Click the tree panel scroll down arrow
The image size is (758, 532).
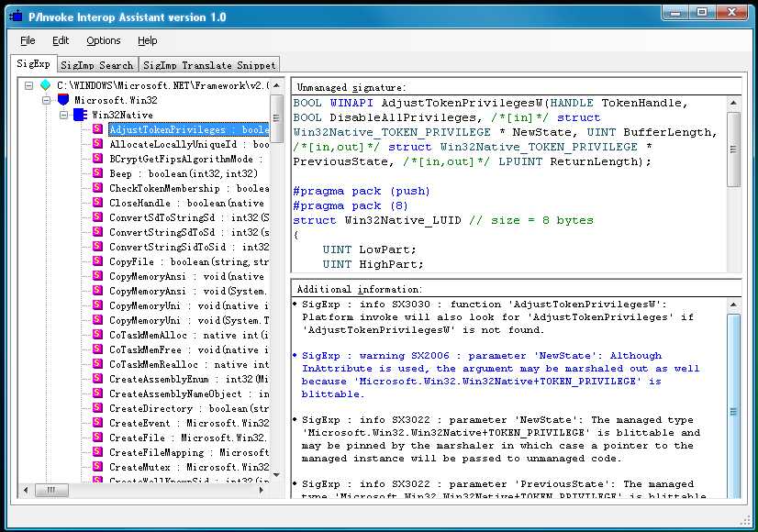(x=276, y=475)
